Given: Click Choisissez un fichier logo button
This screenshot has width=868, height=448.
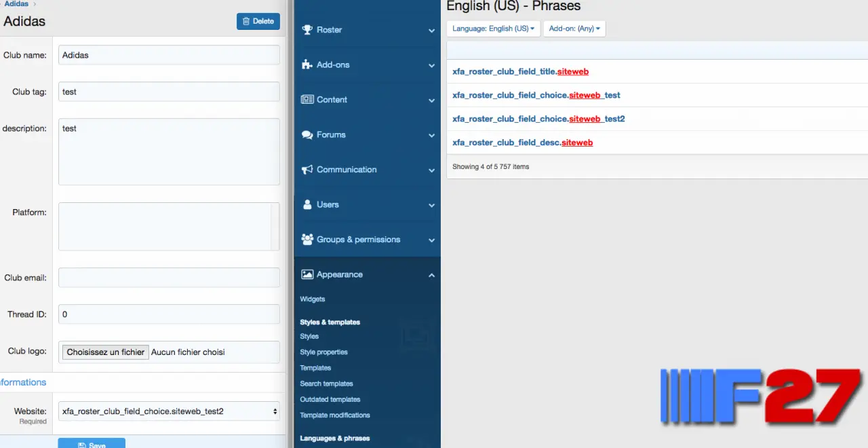Looking at the screenshot, I should click(x=106, y=352).
